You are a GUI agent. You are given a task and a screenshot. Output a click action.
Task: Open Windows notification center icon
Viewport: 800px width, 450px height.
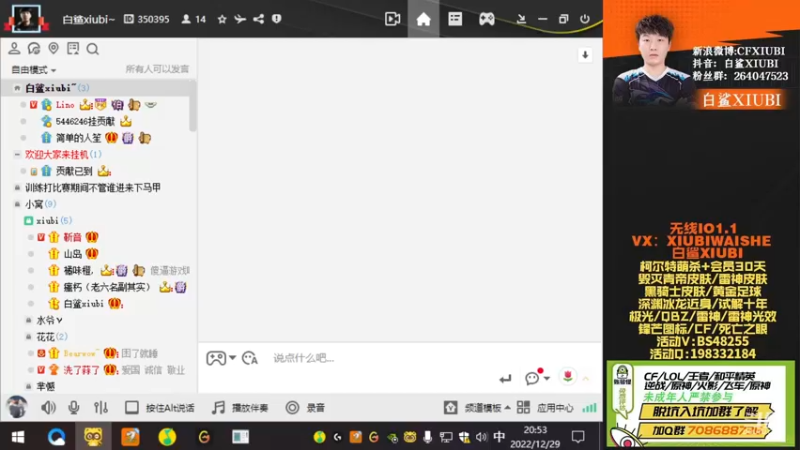[578, 437]
